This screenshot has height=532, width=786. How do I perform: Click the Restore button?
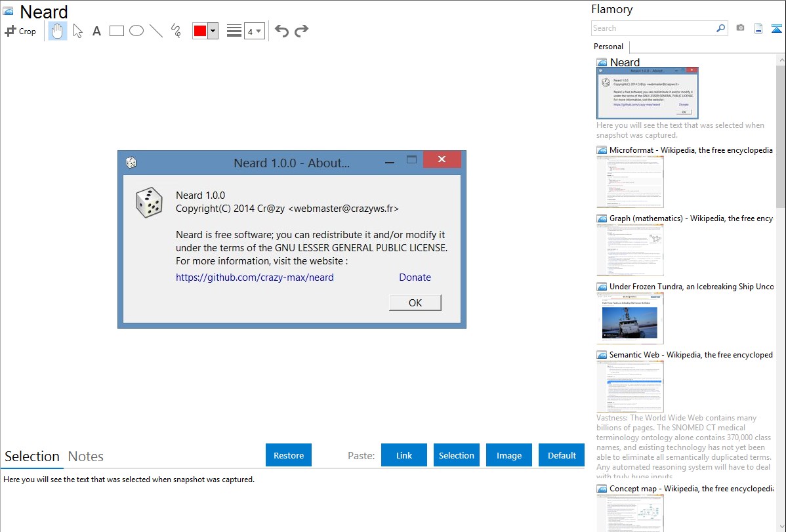coord(289,455)
